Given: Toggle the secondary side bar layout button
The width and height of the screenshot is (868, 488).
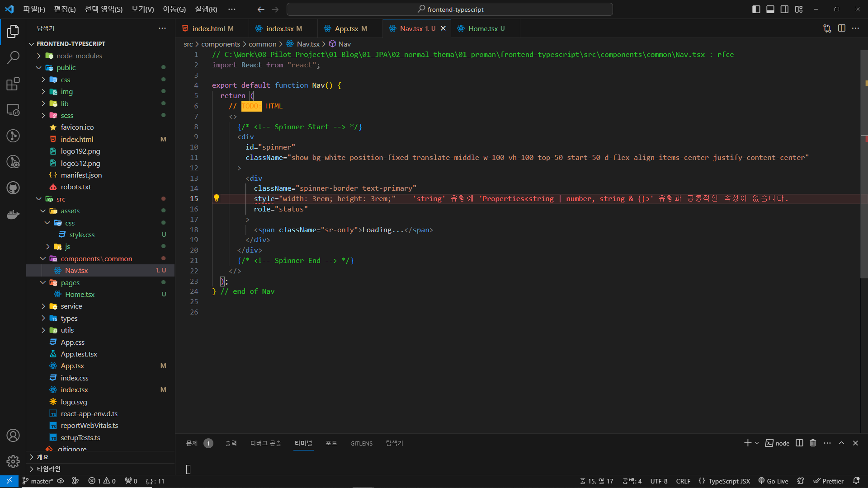Looking at the screenshot, I should (784, 9).
